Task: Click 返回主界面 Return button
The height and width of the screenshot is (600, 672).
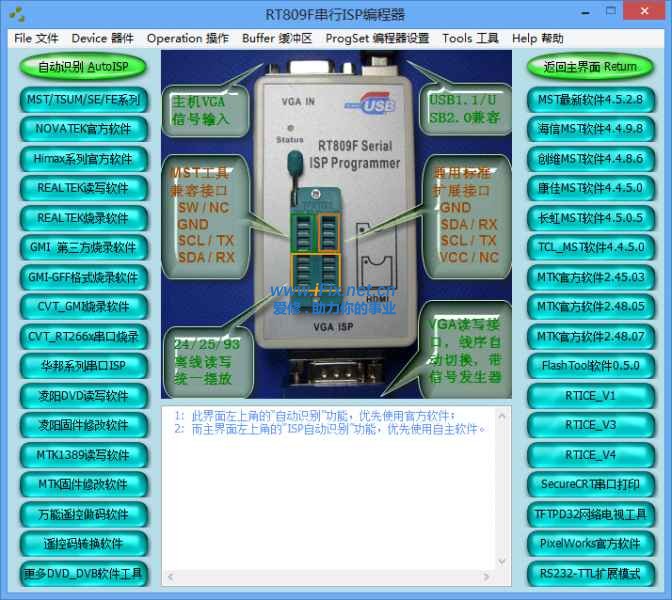Action: 590,68
